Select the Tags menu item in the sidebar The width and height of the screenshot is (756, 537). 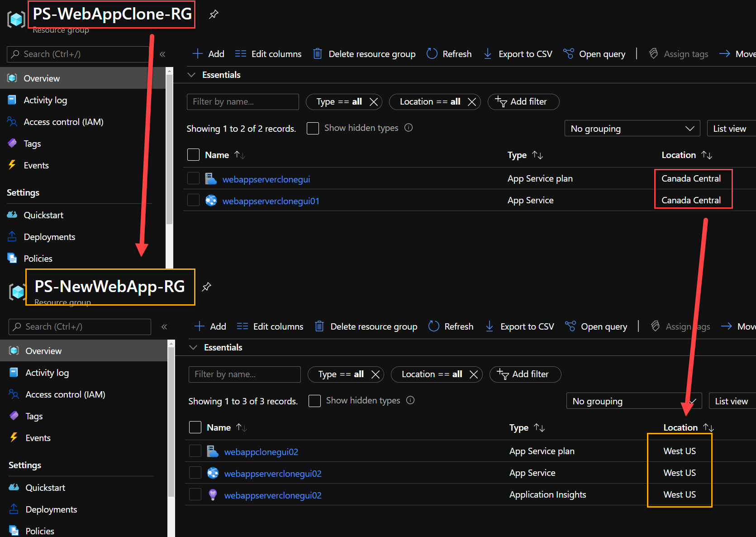pyautogui.click(x=31, y=143)
